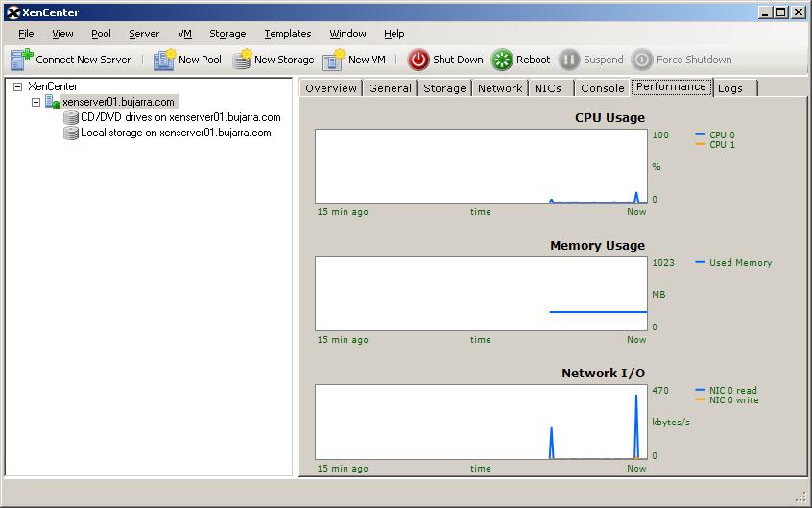Image resolution: width=812 pixels, height=508 pixels.
Task: Click the red Shut Down power icon
Action: 418,60
